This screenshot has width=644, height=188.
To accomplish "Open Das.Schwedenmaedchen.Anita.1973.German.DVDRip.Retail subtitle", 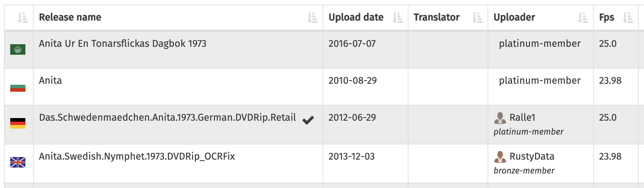I will coord(167,117).
